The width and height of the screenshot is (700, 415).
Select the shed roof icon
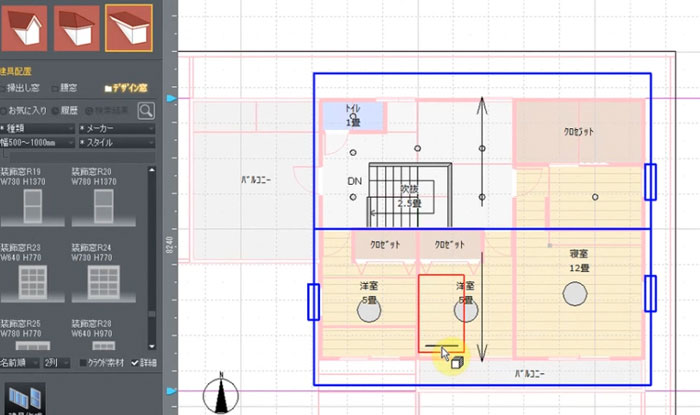point(129,28)
